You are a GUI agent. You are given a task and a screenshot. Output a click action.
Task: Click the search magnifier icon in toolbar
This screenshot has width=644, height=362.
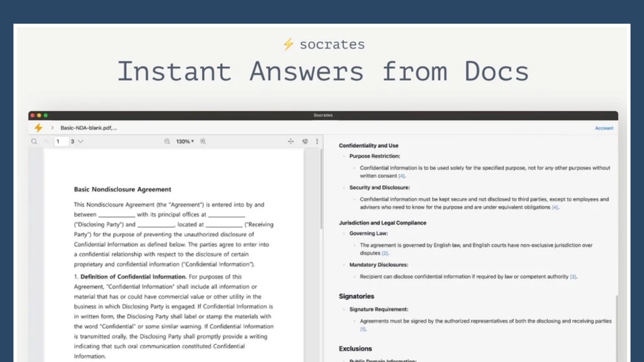click(x=34, y=141)
